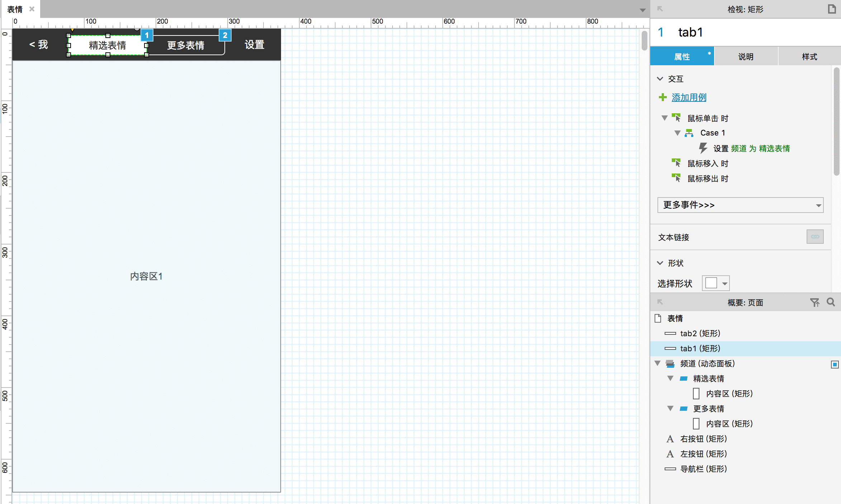Collapse the Case 1 node
The width and height of the screenshot is (841, 504).
(677, 133)
